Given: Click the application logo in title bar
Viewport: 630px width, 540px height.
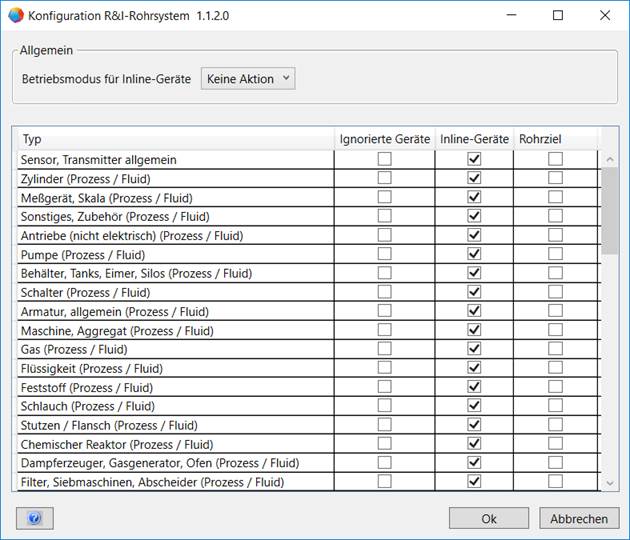Looking at the screenshot, I should coord(16,16).
